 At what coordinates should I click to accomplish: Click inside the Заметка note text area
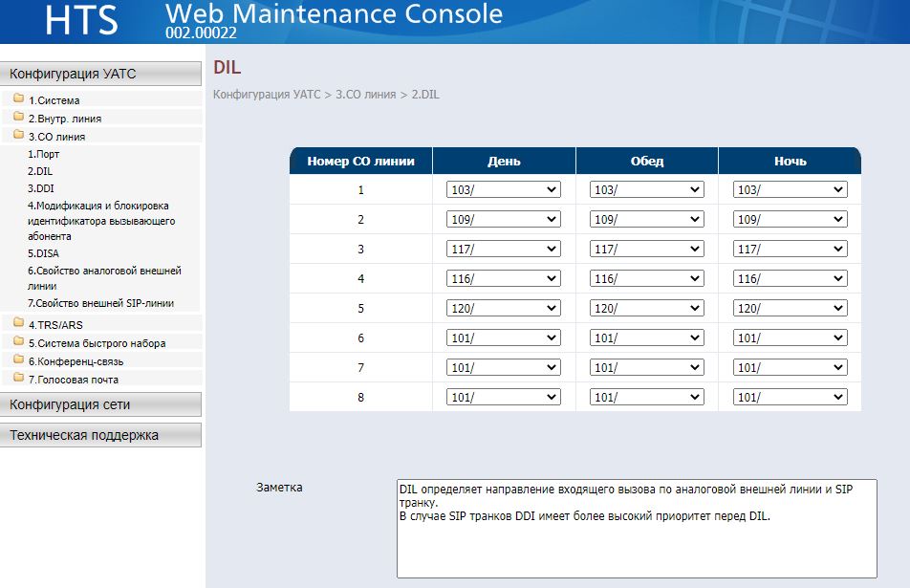point(637,528)
